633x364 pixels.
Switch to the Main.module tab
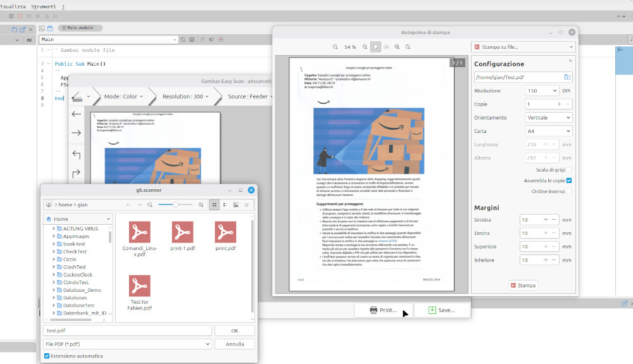point(80,28)
